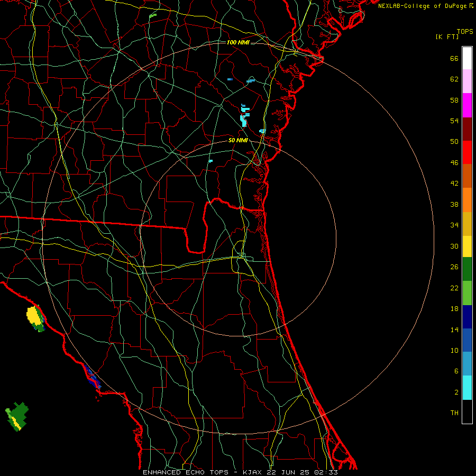Click the TH threshold legend label
This screenshot has width=476, height=476.
pyautogui.click(x=454, y=413)
